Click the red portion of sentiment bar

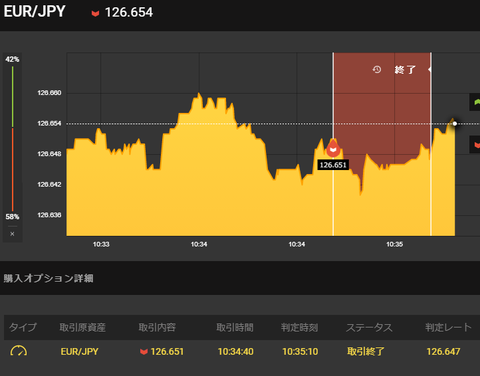13,169
